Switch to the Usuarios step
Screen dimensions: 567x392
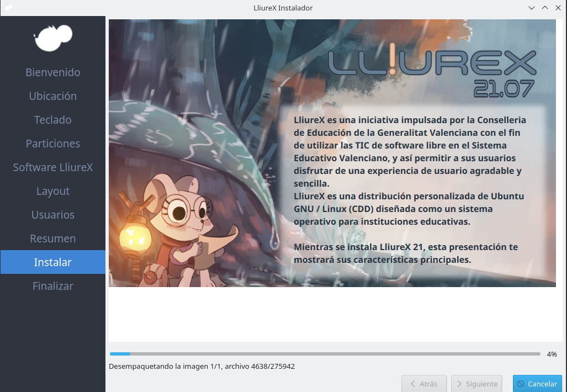(53, 215)
